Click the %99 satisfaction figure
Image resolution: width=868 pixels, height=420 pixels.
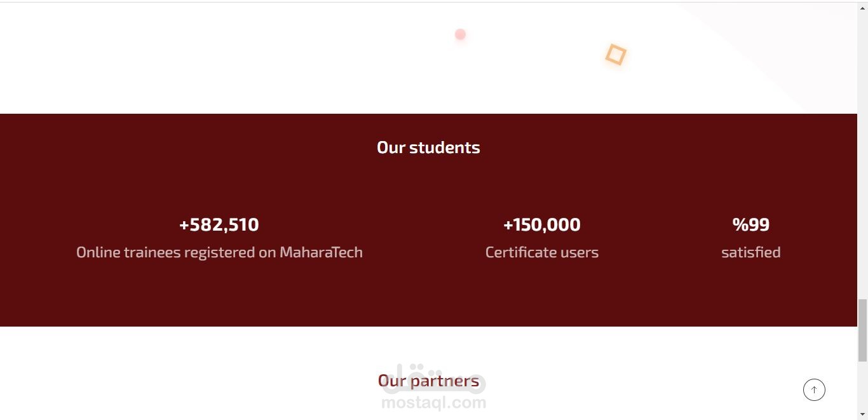pos(750,225)
